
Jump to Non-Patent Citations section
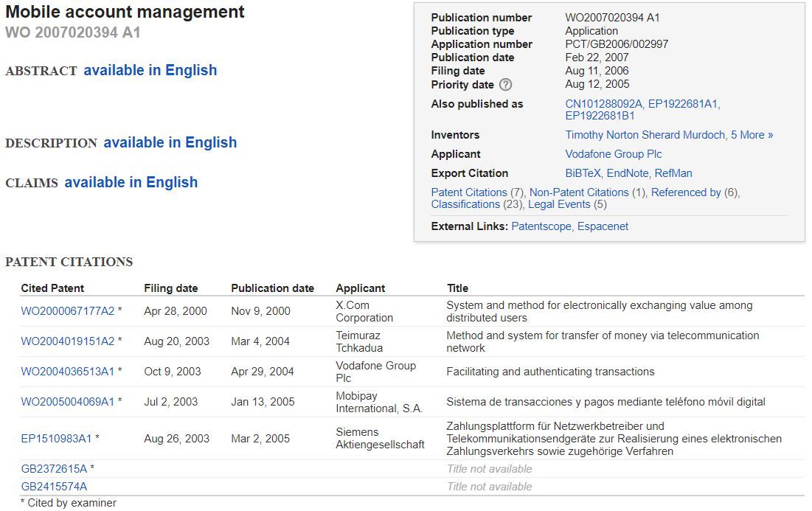point(577,192)
